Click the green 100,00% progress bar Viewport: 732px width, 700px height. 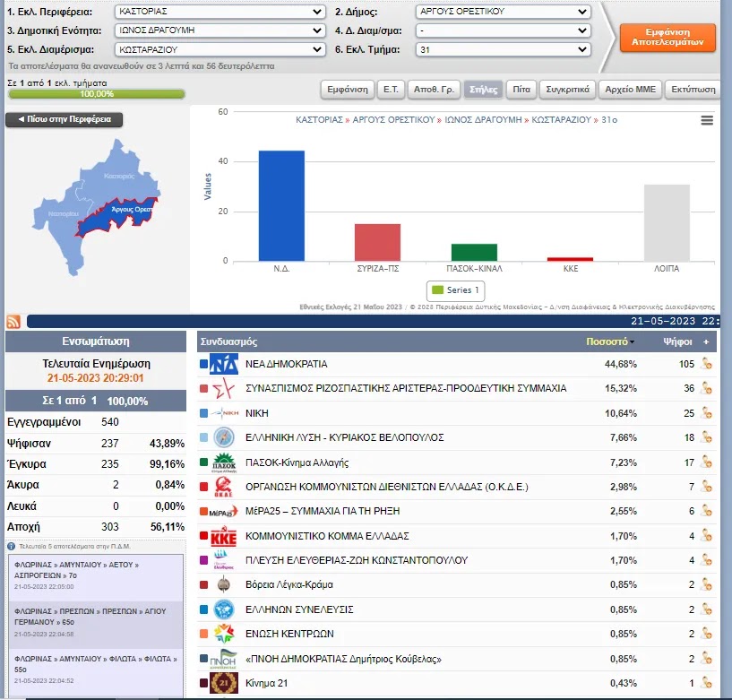tap(97, 94)
